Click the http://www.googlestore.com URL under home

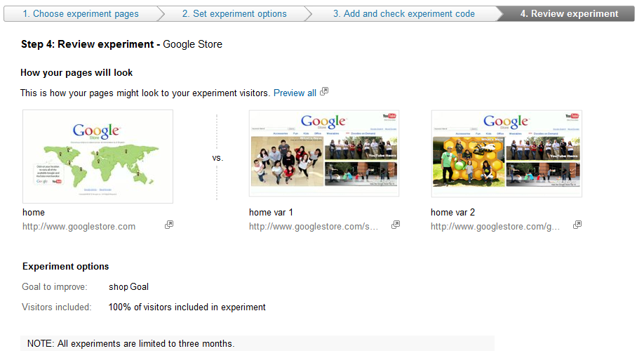point(79,227)
